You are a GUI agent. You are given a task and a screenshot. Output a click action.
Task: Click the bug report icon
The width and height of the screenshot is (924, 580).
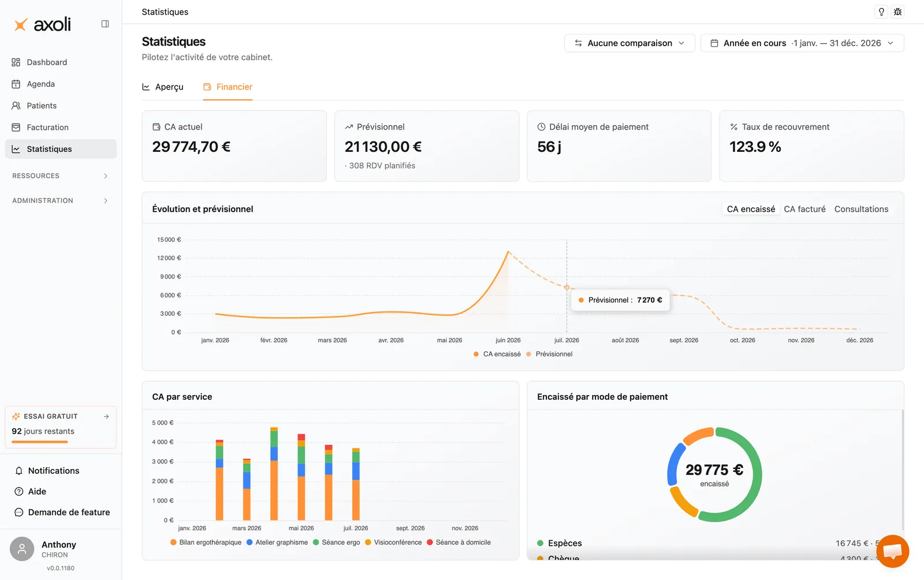[897, 12]
